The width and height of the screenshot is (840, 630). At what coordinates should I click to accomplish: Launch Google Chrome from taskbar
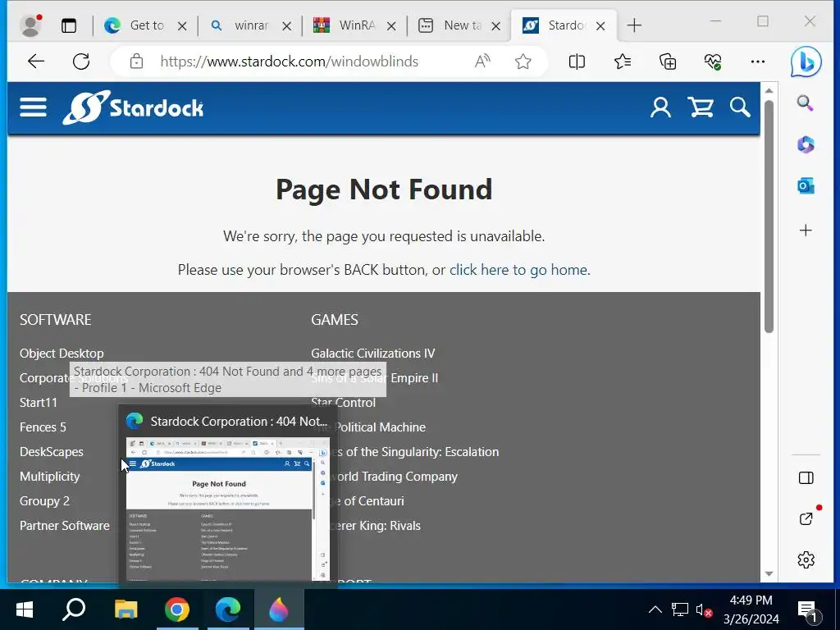[x=177, y=609]
